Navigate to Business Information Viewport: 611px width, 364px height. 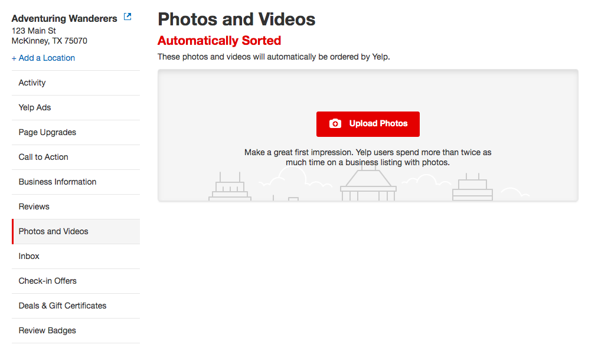(57, 182)
